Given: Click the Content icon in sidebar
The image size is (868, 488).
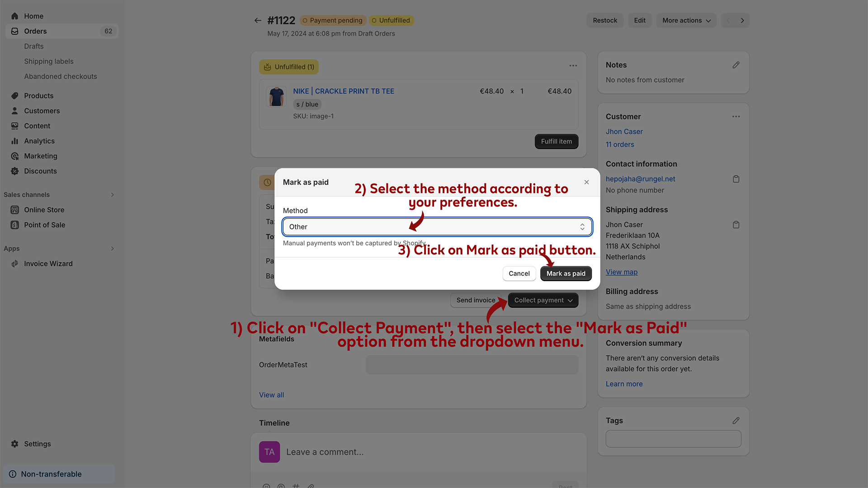Looking at the screenshot, I should coord(15,126).
